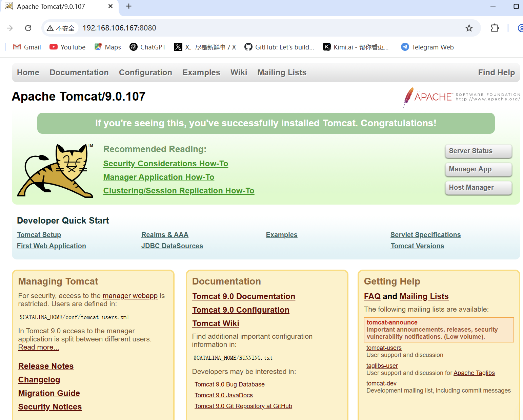Open the YouTube bookmark

(x=67, y=47)
